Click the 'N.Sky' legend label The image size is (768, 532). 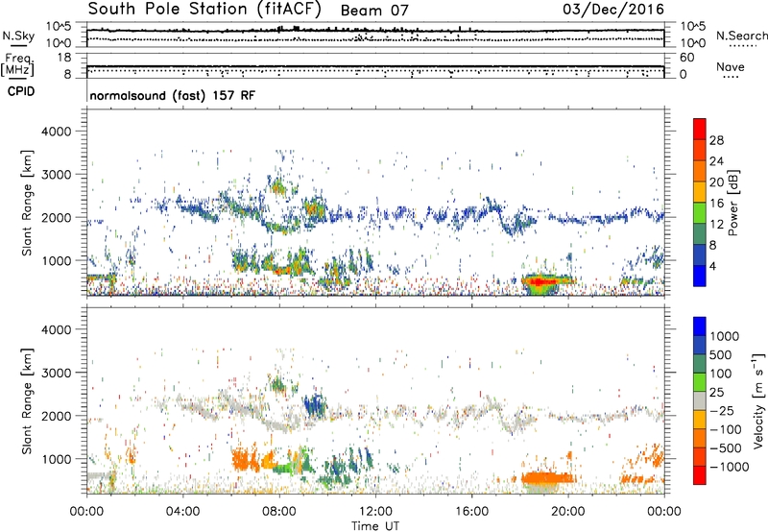pos(18,36)
